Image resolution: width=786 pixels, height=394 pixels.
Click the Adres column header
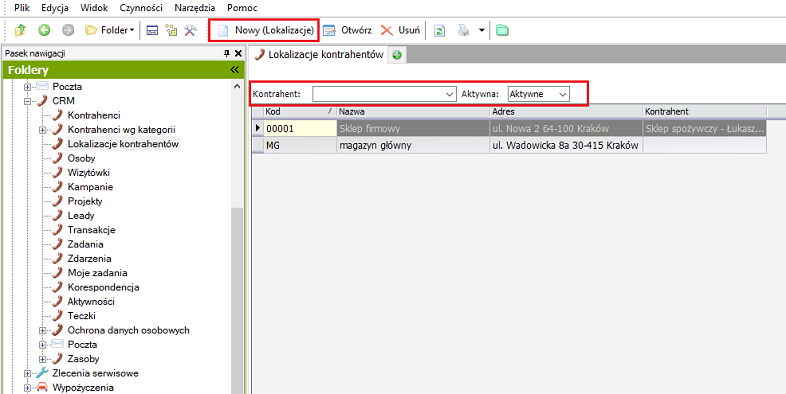(x=565, y=111)
